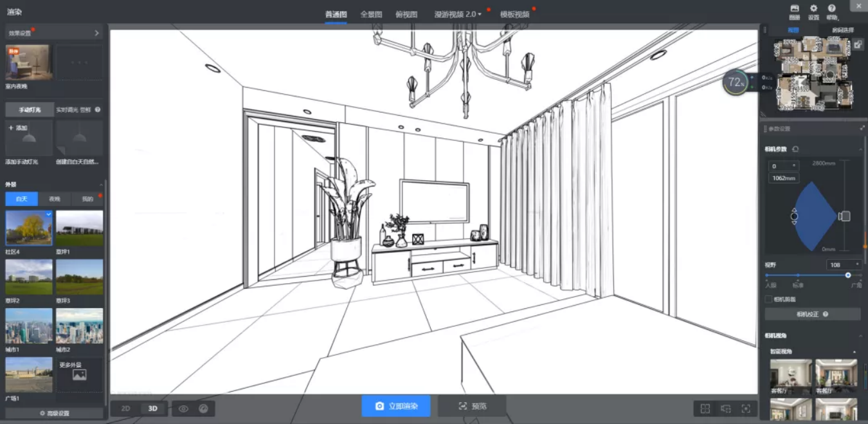Click the 预览 preview button
Image resolution: width=868 pixels, height=424 pixels.
click(472, 406)
